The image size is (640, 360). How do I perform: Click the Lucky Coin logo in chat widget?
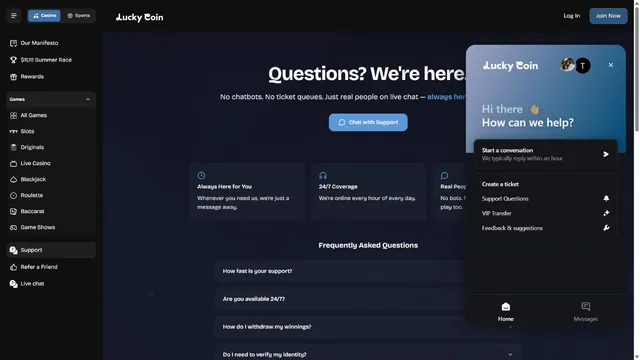tap(510, 66)
